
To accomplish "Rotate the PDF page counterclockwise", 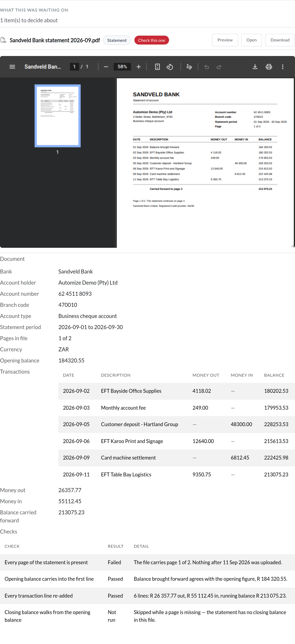I will click(x=170, y=67).
